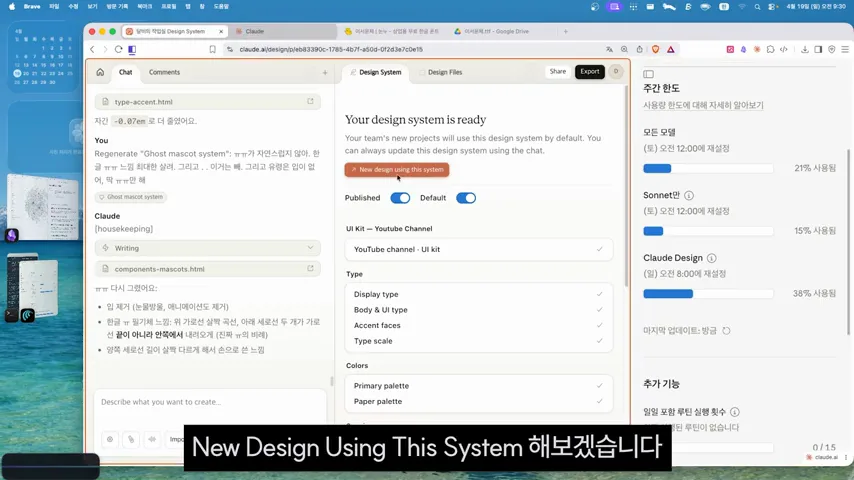The image size is (854, 480).
Task: Open macOS Spotlight search icon
Action: click(x=757, y=7)
